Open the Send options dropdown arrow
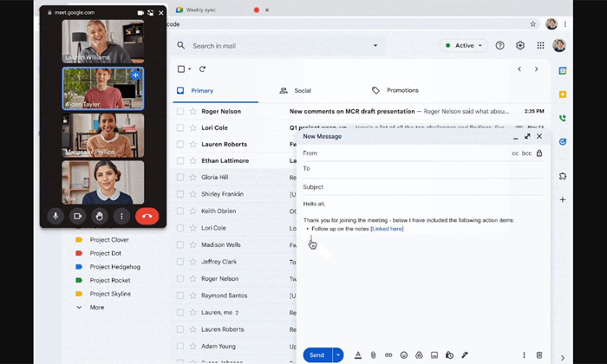This screenshot has height=364, width=607. tap(338, 355)
